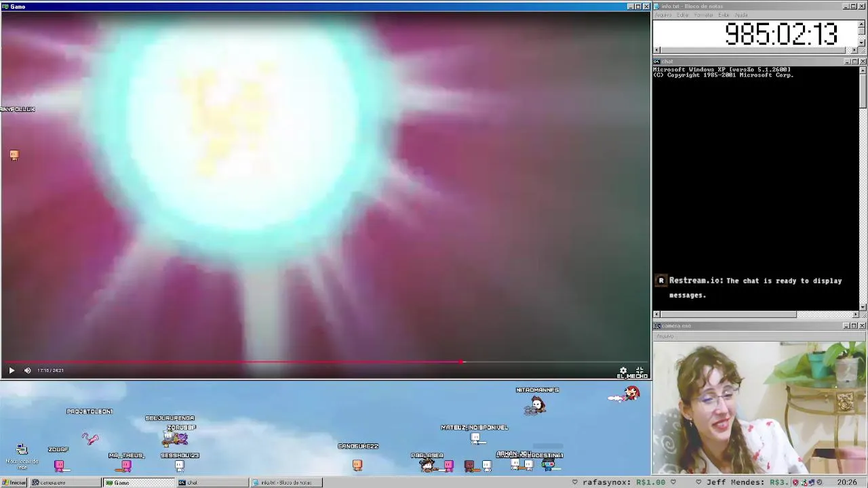Click the small pink avatar beneath ANYFOLLUK label

[x=14, y=155]
